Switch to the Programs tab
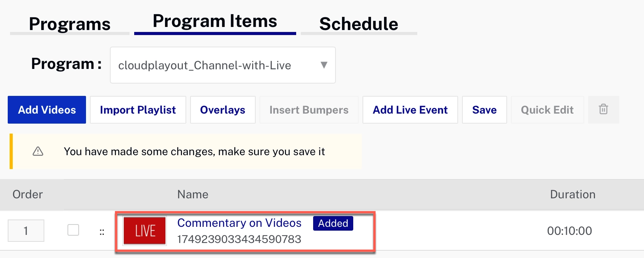 tap(69, 24)
